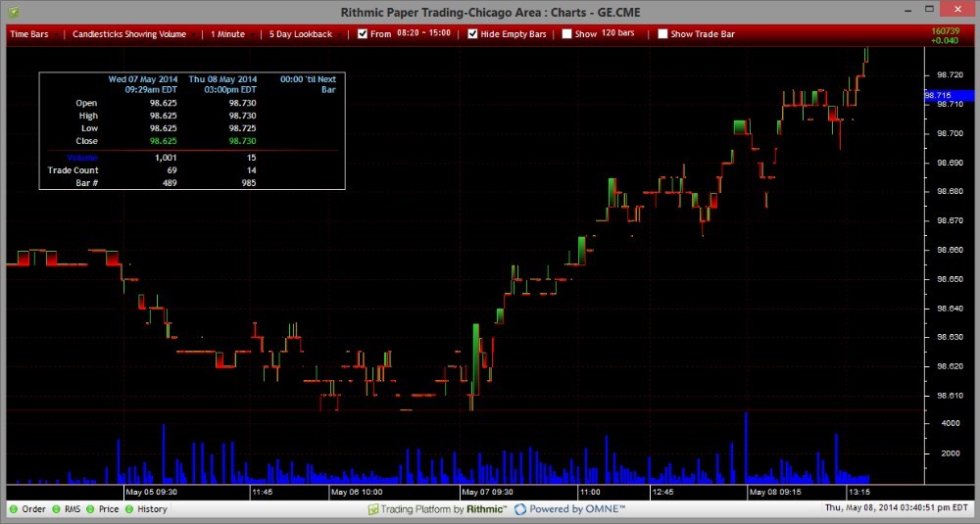Enable the Show Trade Bar checkbox
This screenshot has height=524, width=980.
pyautogui.click(x=662, y=33)
